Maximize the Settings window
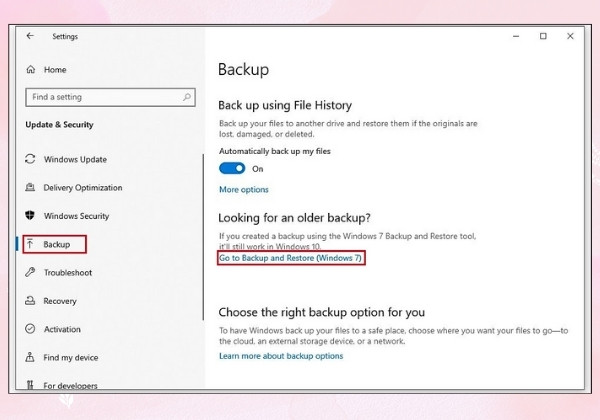 point(543,36)
